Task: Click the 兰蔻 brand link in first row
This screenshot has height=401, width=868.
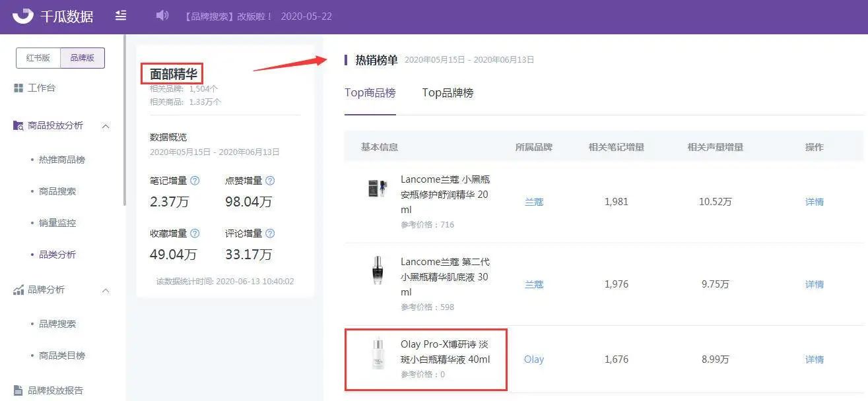Action: 534,202
